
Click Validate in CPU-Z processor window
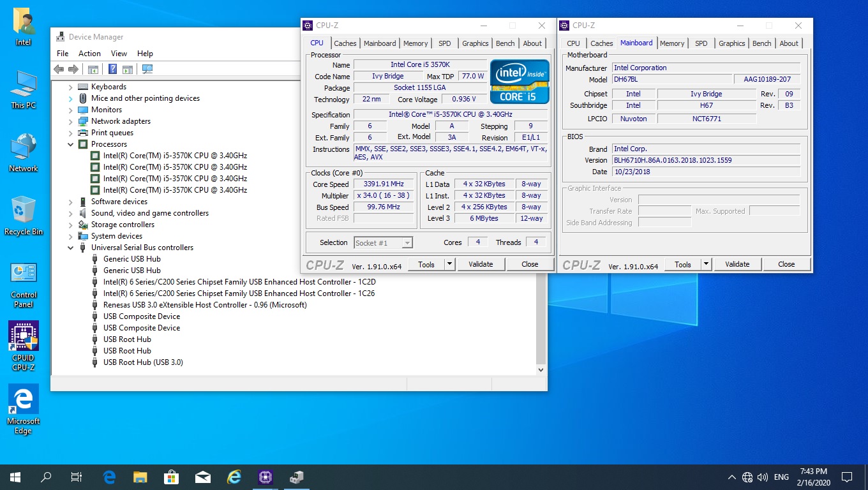(x=481, y=264)
